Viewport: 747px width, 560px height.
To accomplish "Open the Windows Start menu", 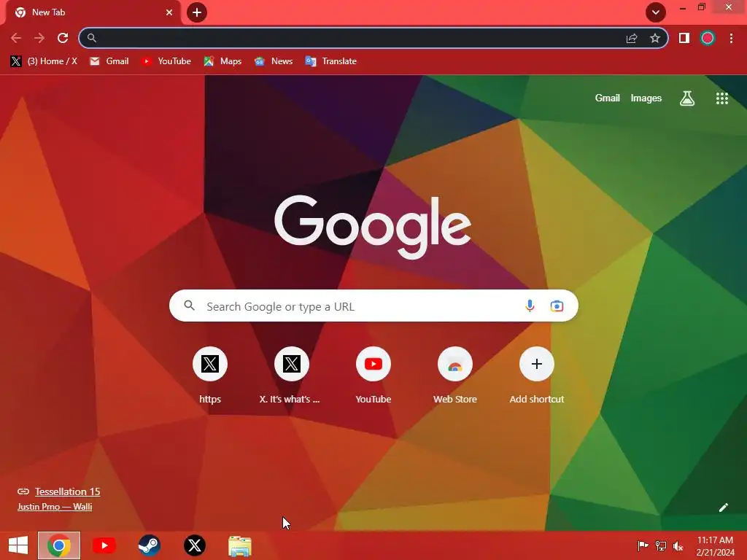I will click(18, 545).
